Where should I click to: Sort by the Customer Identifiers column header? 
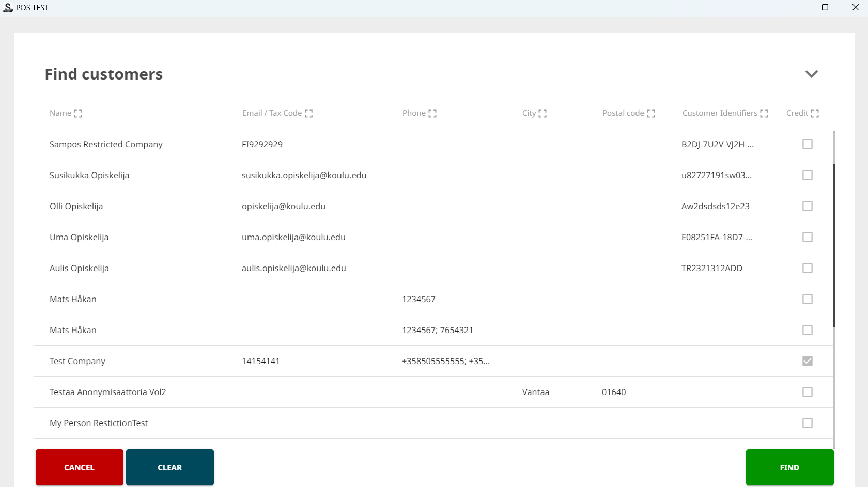click(x=719, y=113)
